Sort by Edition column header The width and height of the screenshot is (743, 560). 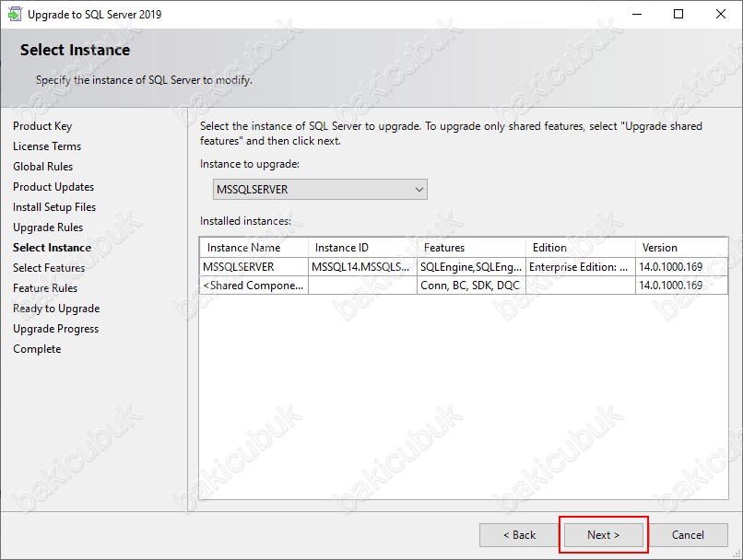pyautogui.click(x=581, y=248)
